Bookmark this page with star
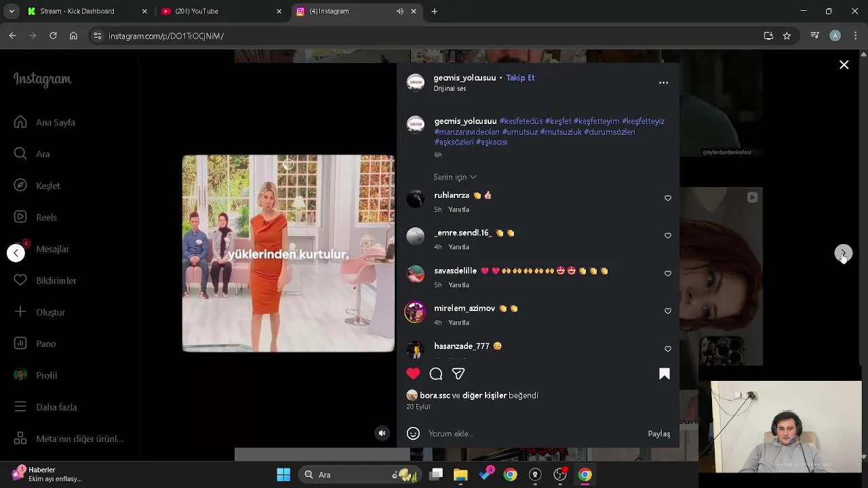 (787, 36)
